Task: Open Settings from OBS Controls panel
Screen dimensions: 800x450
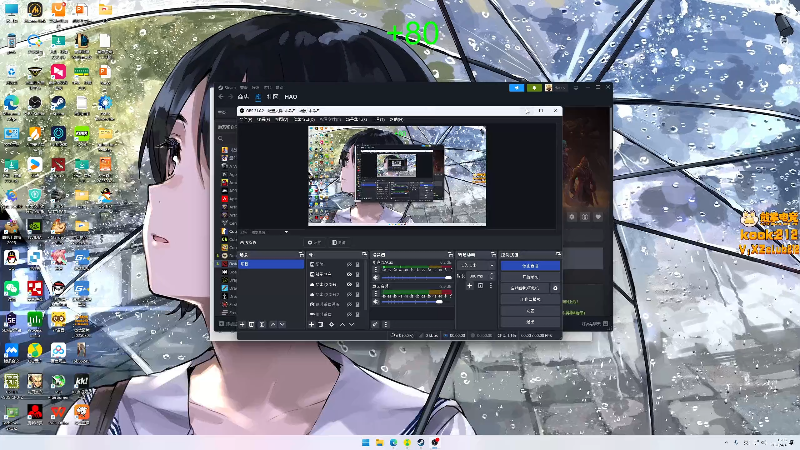Action: click(530, 311)
